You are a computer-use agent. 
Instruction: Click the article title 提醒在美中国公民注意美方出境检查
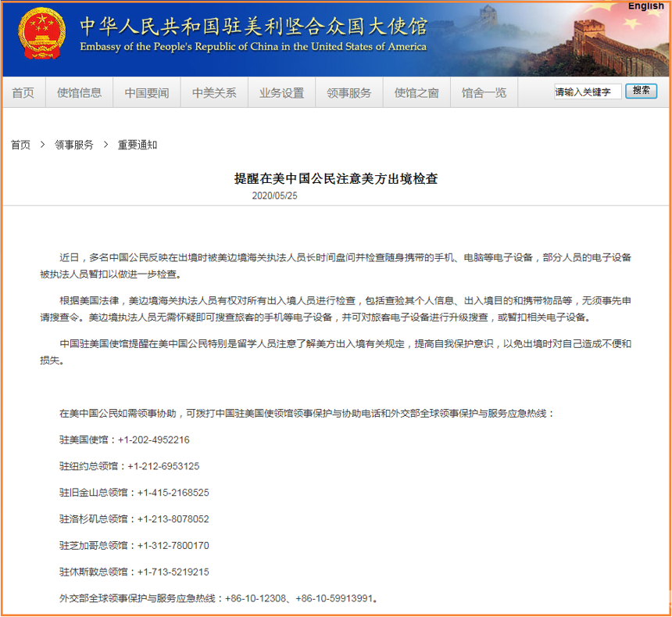pyautogui.click(x=336, y=178)
